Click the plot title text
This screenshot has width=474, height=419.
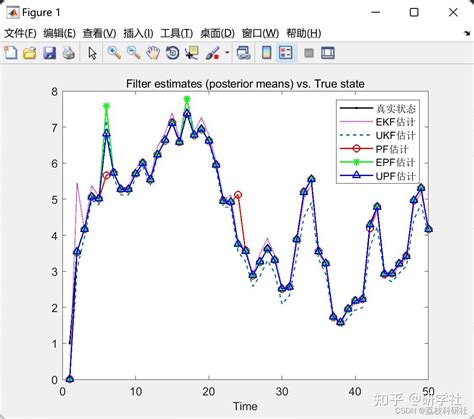click(x=245, y=84)
